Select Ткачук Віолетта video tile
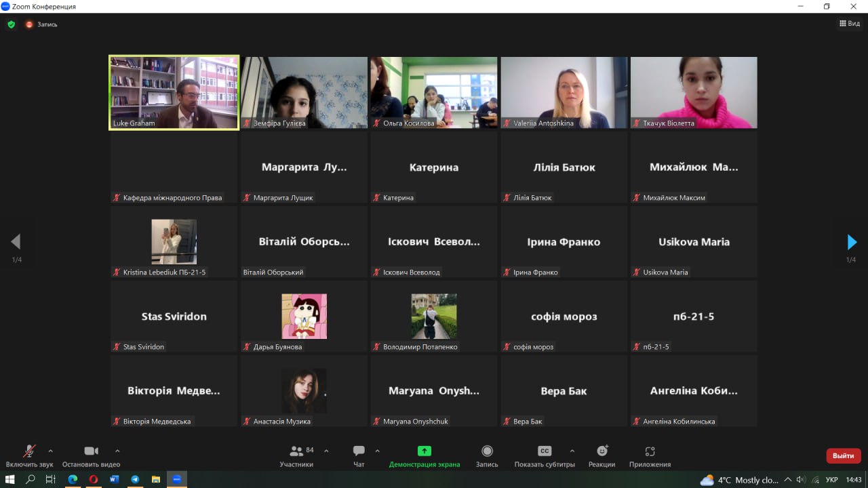The height and width of the screenshot is (488, 868). 694,92
